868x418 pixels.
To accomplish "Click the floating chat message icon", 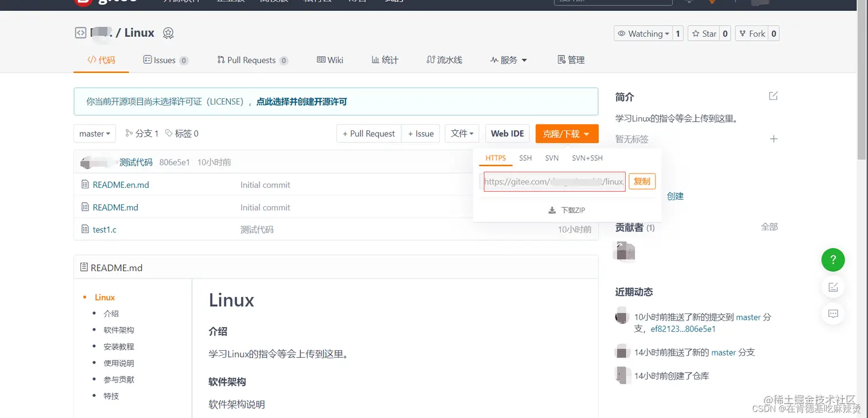I will [x=833, y=313].
